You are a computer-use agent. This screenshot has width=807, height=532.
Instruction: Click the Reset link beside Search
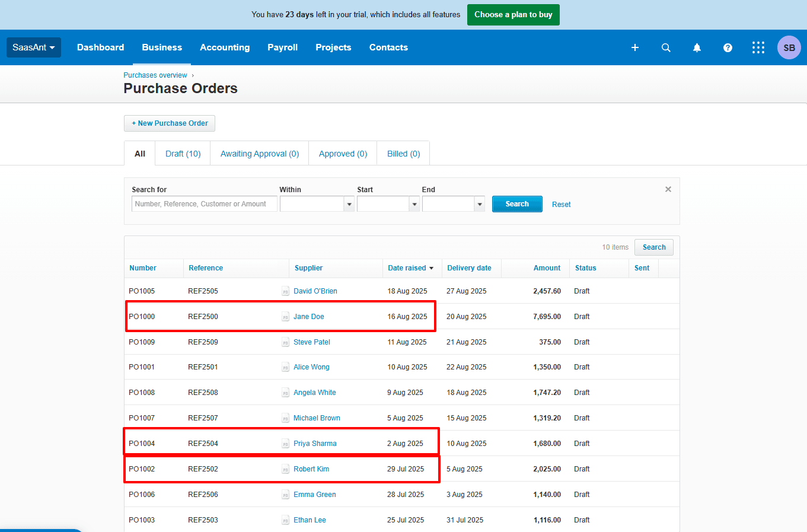pyautogui.click(x=561, y=204)
